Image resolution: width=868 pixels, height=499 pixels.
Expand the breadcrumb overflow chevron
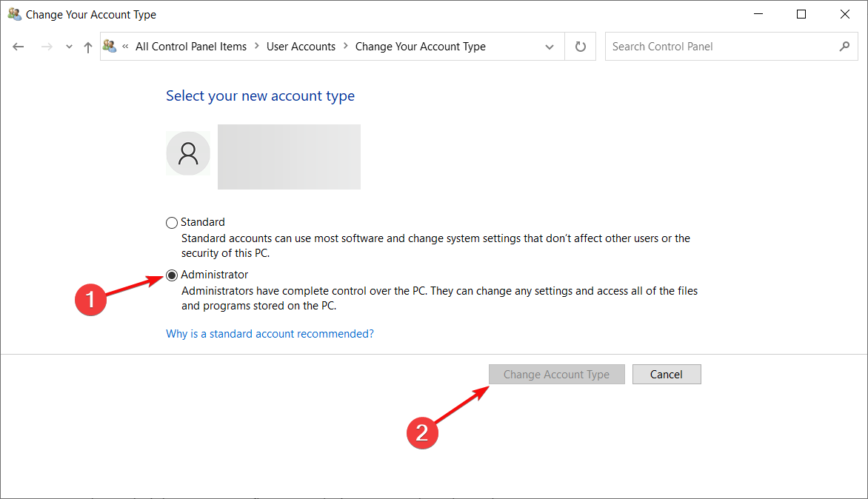[x=126, y=46]
